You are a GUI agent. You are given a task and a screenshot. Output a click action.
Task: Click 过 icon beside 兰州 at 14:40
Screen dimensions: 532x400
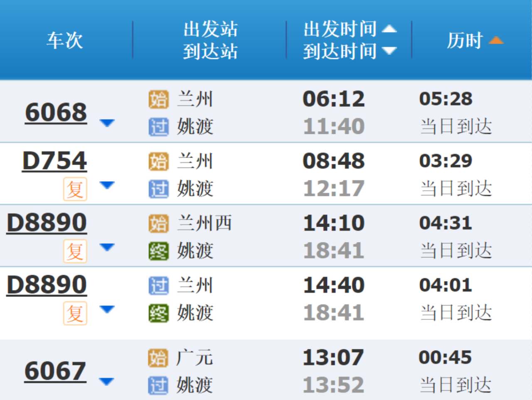(x=158, y=286)
